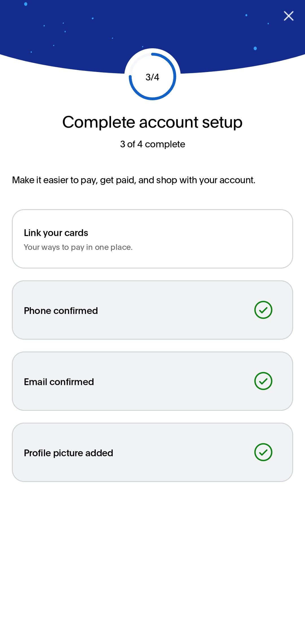The height and width of the screenshot is (644, 305).
Task: Tap the Phone confirmed label text
Action: tap(61, 311)
